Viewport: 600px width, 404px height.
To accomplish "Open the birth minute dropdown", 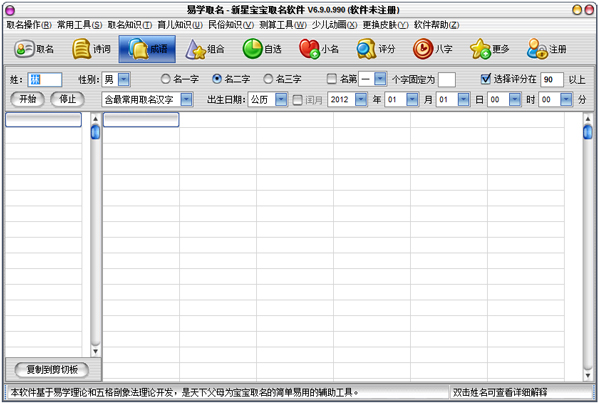I will (x=566, y=100).
